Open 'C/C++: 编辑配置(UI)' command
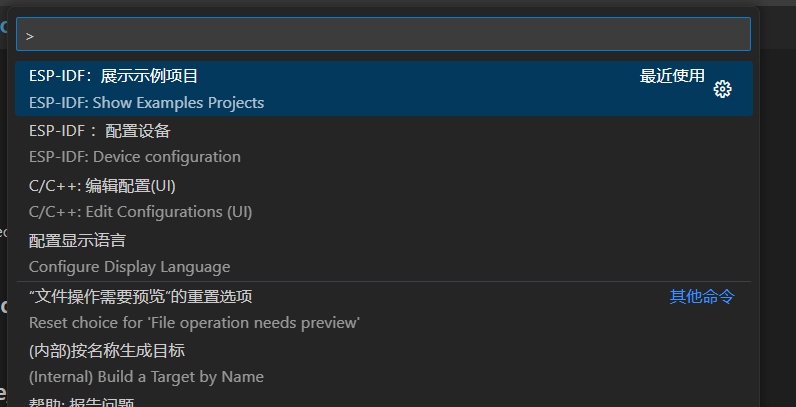Image resolution: width=796 pixels, height=407 pixels. click(x=103, y=186)
